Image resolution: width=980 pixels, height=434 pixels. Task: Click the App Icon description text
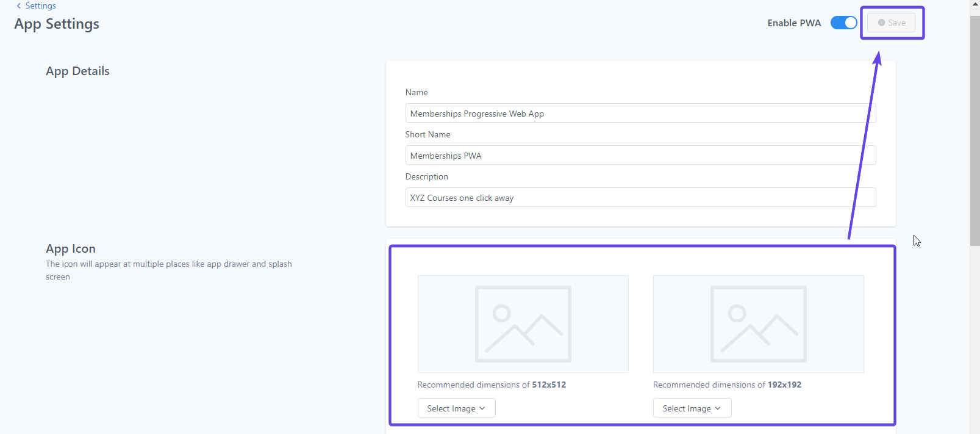point(169,270)
